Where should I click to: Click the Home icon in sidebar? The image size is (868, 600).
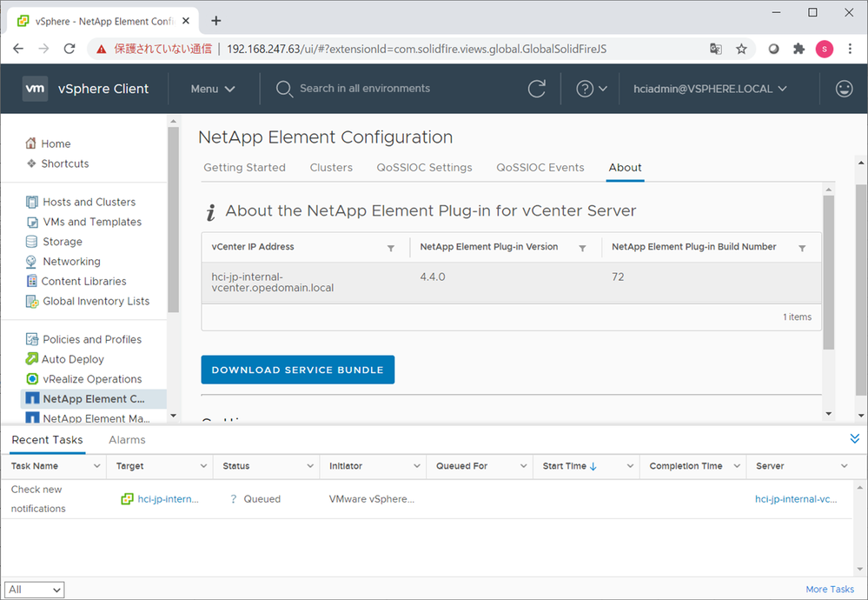point(31,143)
